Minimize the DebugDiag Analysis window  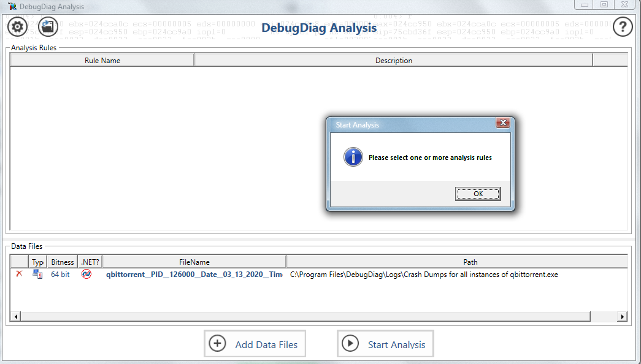(x=585, y=4)
